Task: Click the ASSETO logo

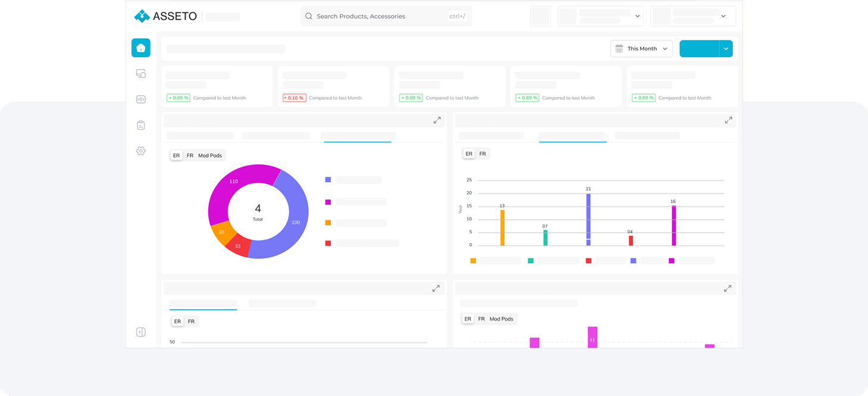Action: click(166, 16)
